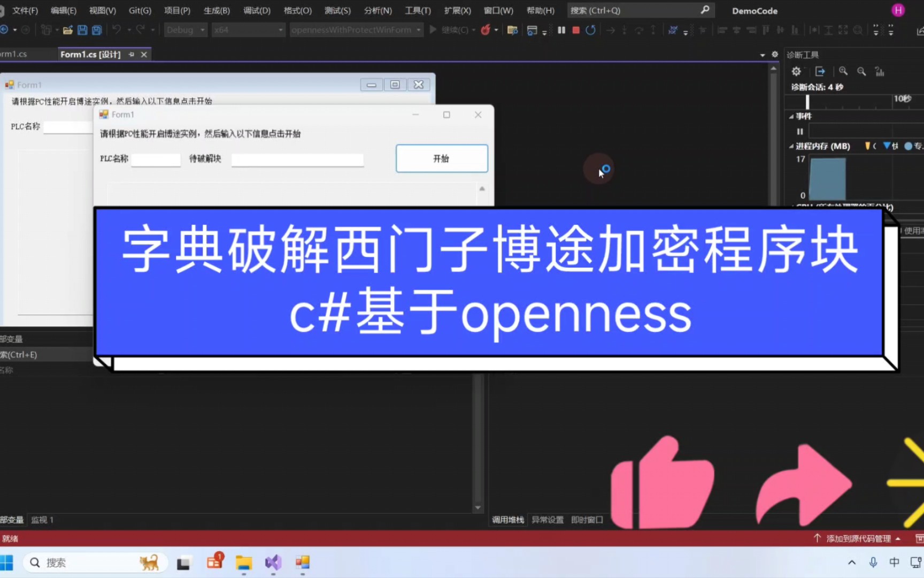
Task: Click the search box 搜索 (Ctrl+Q)
Action: tap(641, 10)
